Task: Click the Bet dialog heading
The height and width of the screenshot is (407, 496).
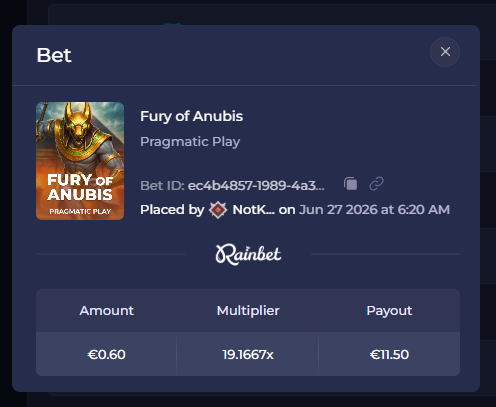Action: click(54, 55)
